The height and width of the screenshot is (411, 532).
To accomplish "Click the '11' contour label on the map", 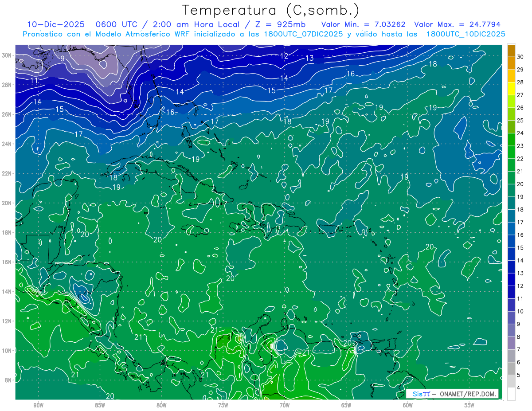I will (x=34, y=80).
